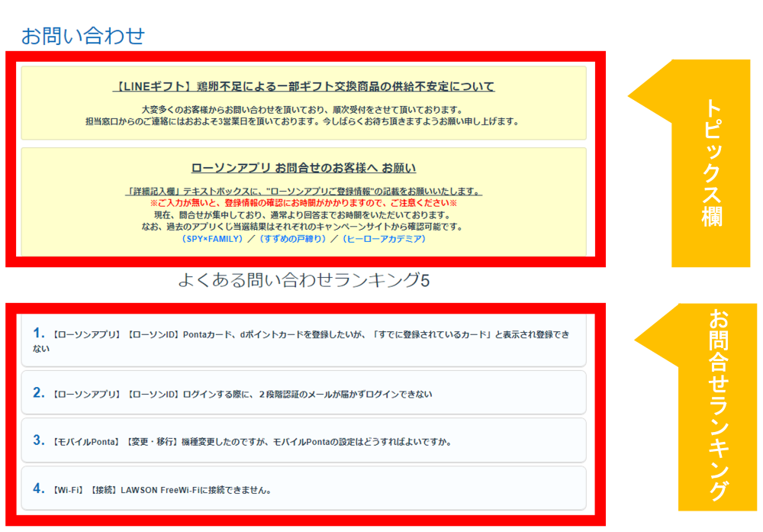
Task: Click the お問い合わせ page heading
Action: tap(82, 36)
